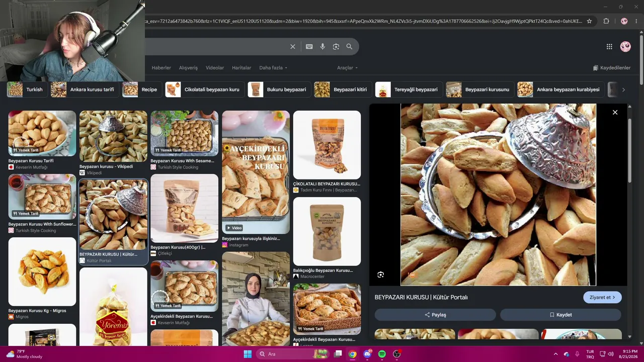Open the Beypazarı Kurusu(400gr) Çitlekçi image

[x=185, y=208]
